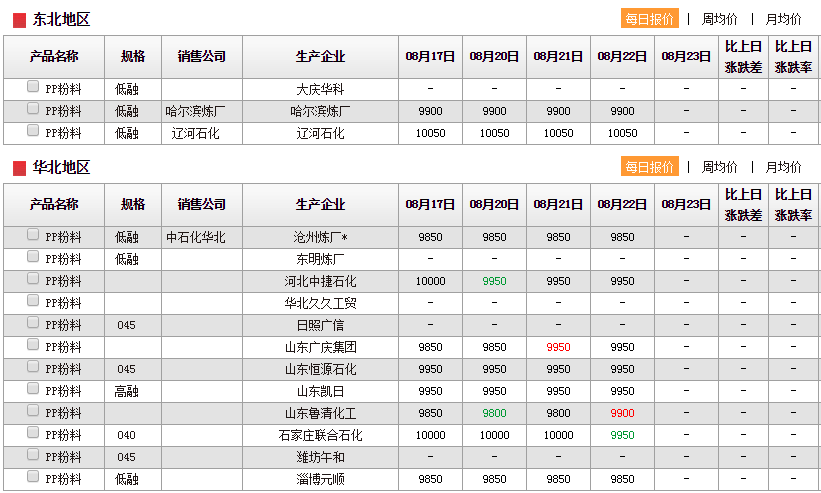Image resolution: width=821 pixels, height=493 pixels.
Task: Click 哈尔滨炼厂 in the 销售公司 column
Action: click(196, 111)
